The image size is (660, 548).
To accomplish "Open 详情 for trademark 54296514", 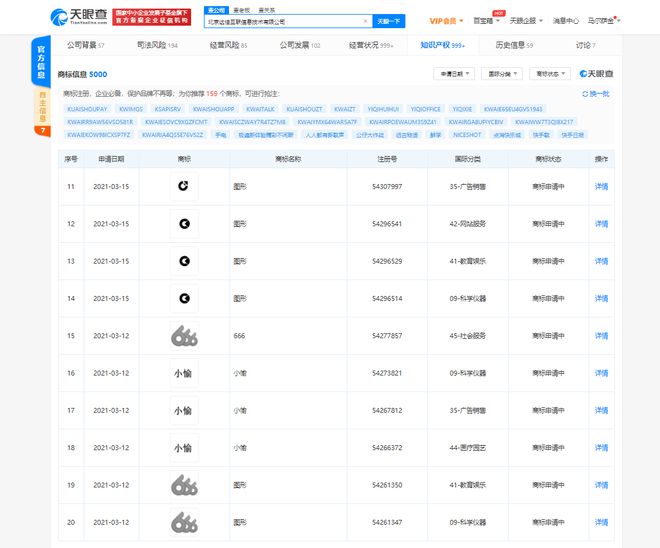I will 601,298.
